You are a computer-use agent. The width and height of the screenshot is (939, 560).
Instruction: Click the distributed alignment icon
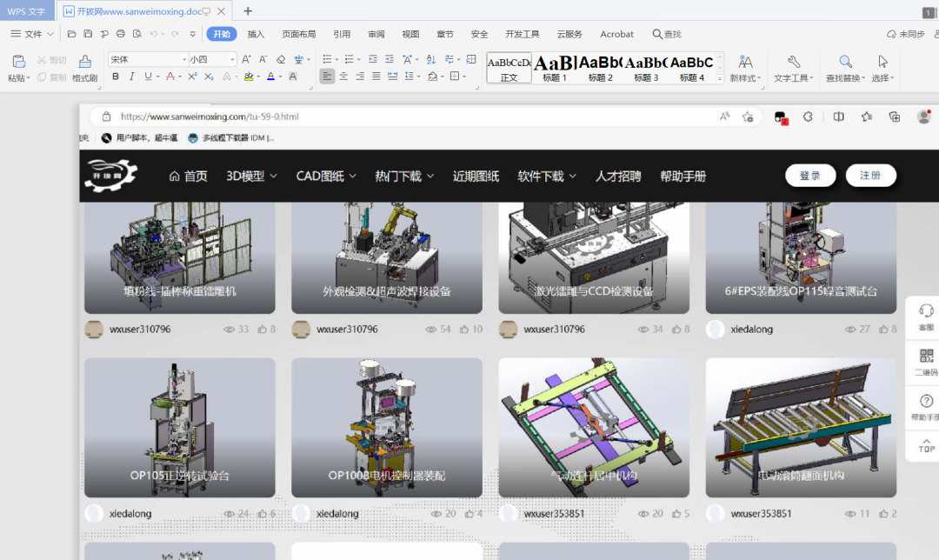(392, 76)
